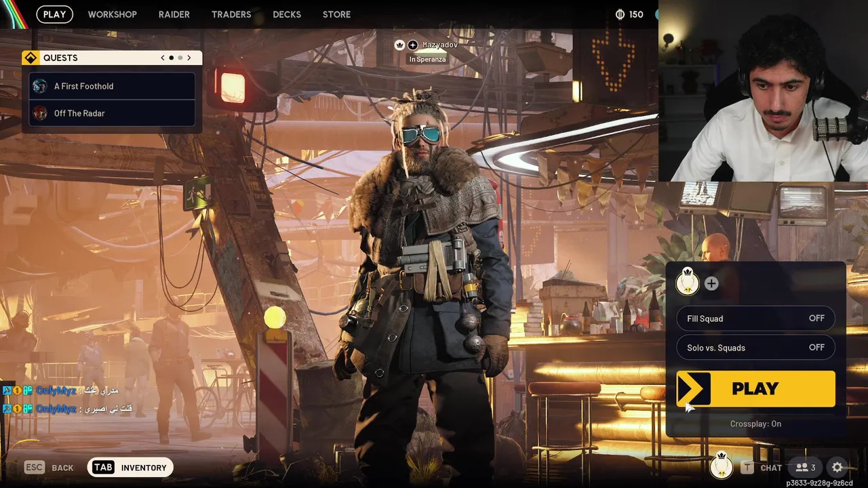
Task: Go to the Decks tab
Action: 287,14
